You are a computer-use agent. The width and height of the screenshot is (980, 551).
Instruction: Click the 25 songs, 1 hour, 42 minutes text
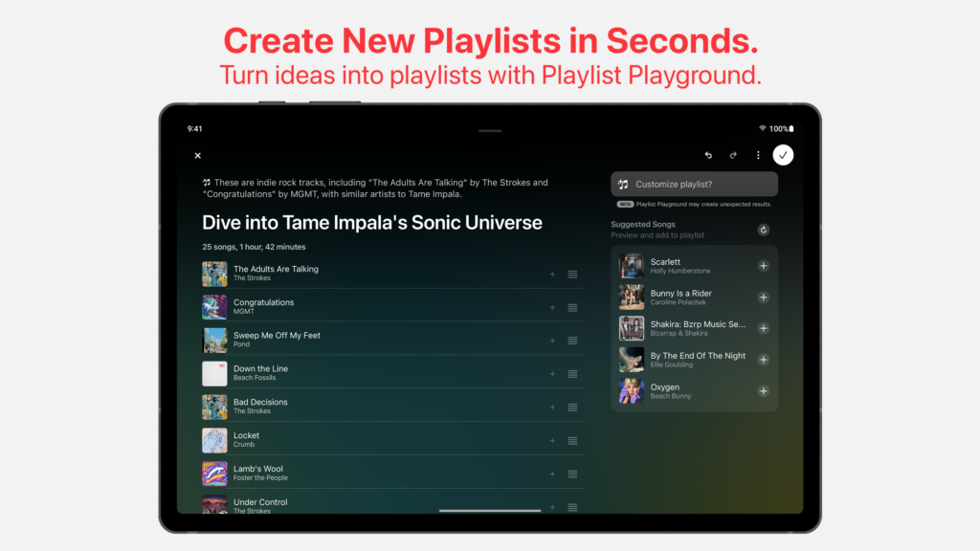coord(254,247)
